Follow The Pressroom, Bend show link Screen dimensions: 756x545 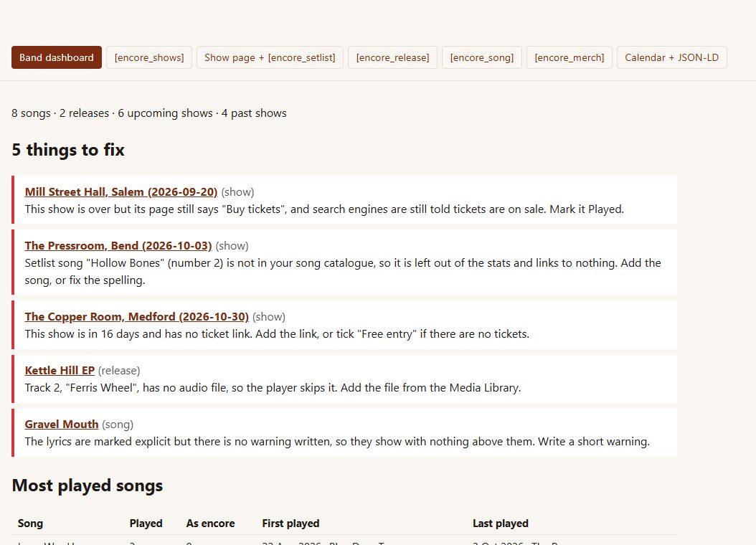tap(118, 246)
